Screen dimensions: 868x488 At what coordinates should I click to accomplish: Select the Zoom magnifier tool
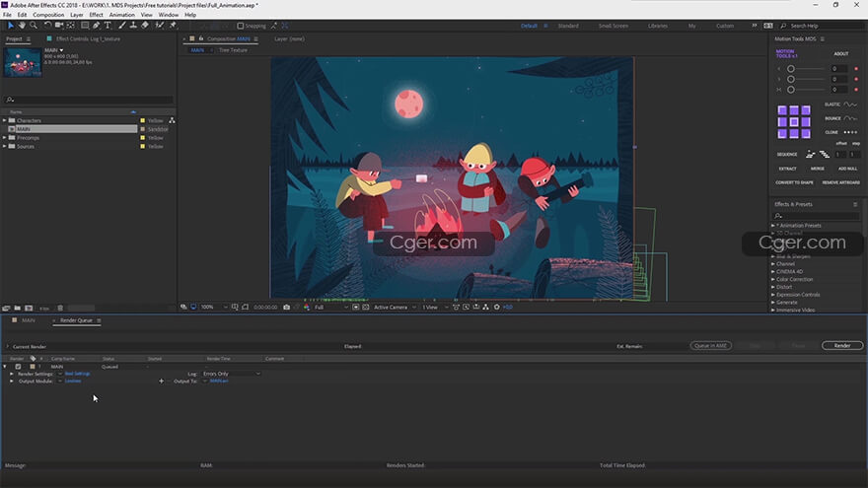[34, 26]
